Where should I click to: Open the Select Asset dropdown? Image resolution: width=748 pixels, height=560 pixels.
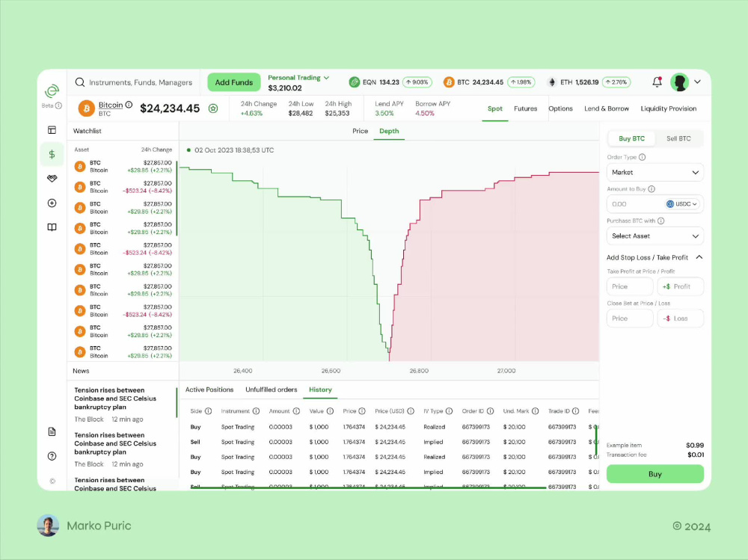(655, 236)
